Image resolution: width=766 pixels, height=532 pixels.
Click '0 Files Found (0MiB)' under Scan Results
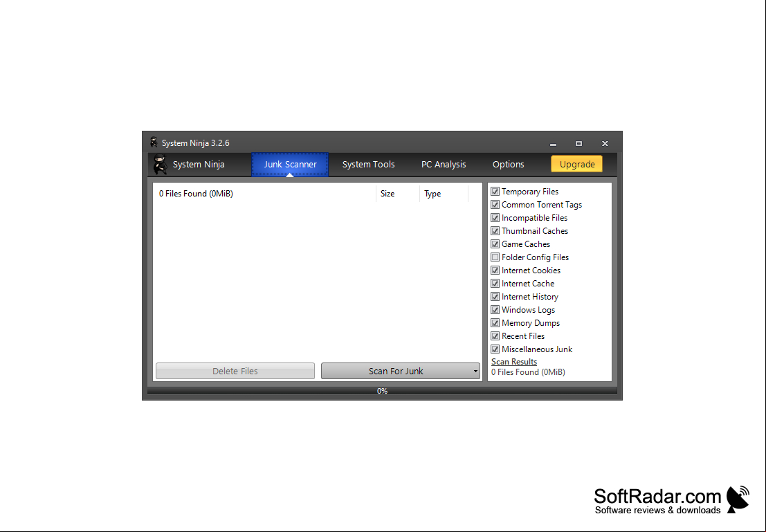[x=528, y=373]
